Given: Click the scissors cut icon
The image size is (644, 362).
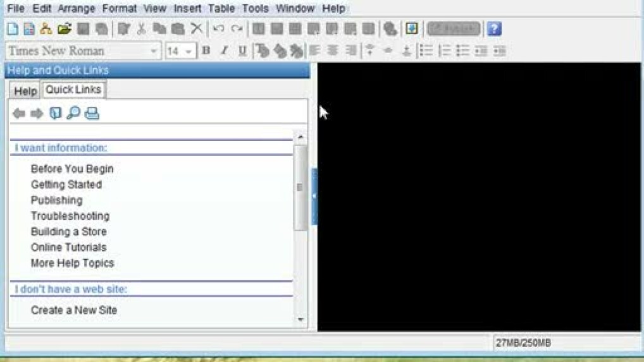Looking at the screenshot, I should (141, 29).
